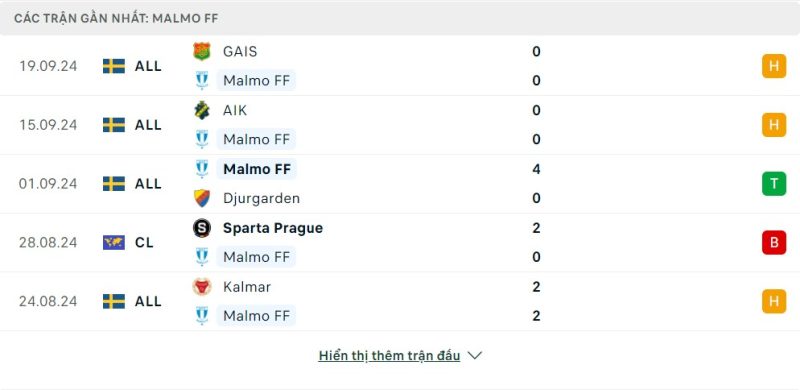Click the Sparta Prague club logo

[x=202, y=228]
